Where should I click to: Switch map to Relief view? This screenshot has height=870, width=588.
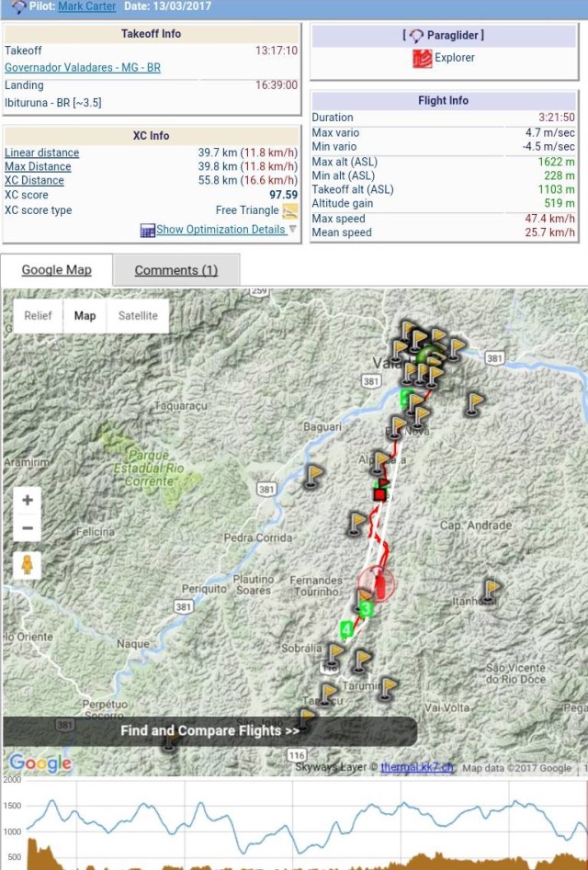pos(38,315)
